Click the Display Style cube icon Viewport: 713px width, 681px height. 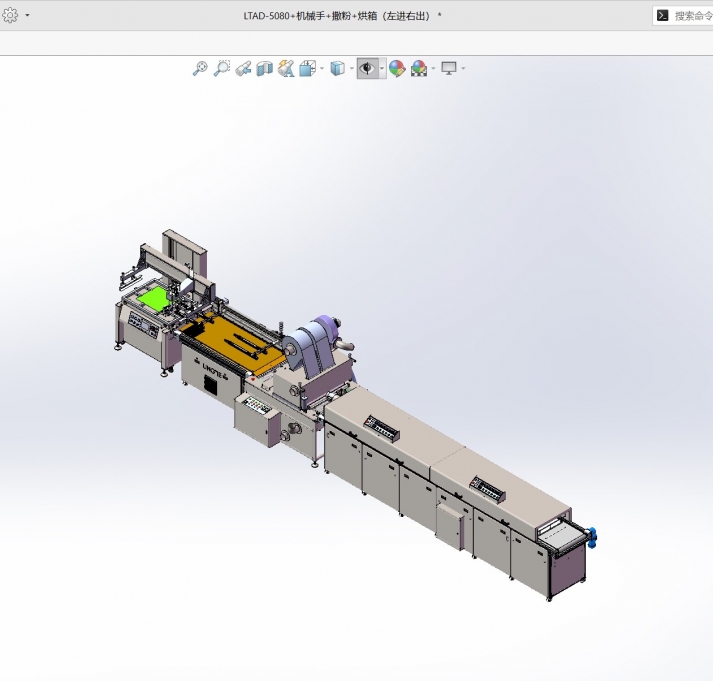click(x=337, y=69)
